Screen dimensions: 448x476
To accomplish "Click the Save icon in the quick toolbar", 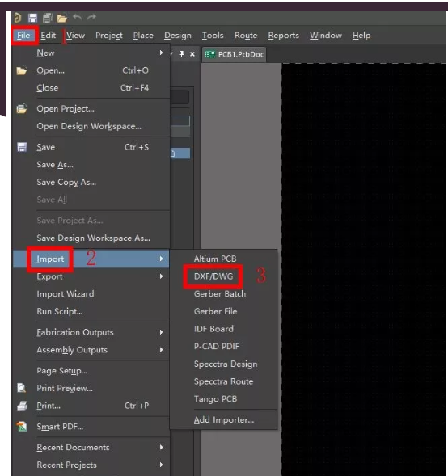I will coord(32,18).
